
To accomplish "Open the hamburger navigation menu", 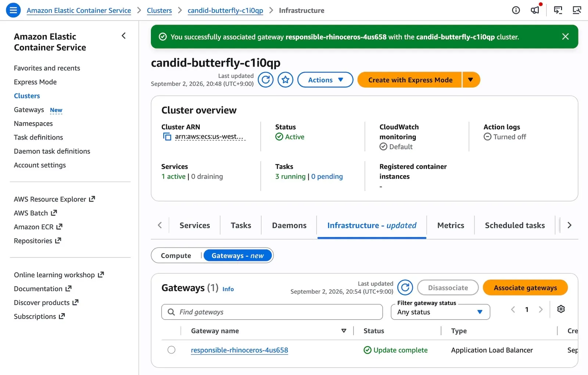I will tap(13, 10).
